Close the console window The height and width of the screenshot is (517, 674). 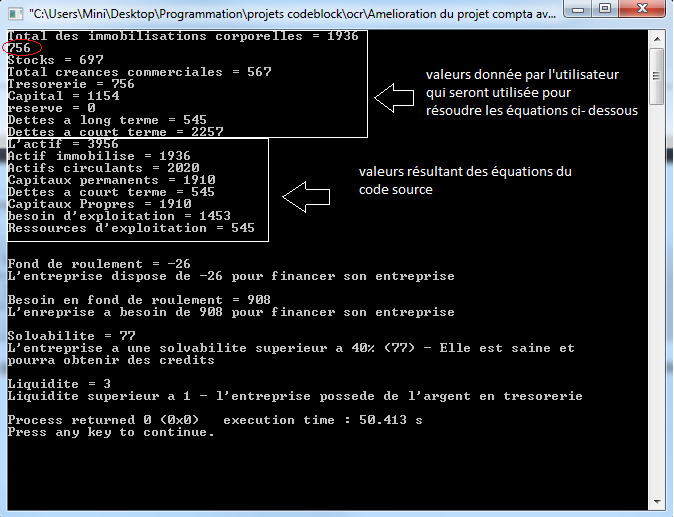(642, 9)
